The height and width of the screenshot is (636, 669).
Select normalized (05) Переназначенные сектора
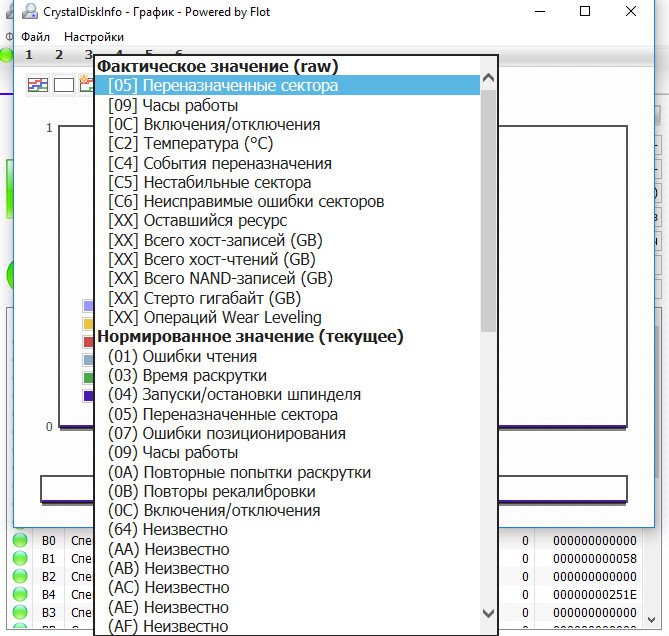287,414
